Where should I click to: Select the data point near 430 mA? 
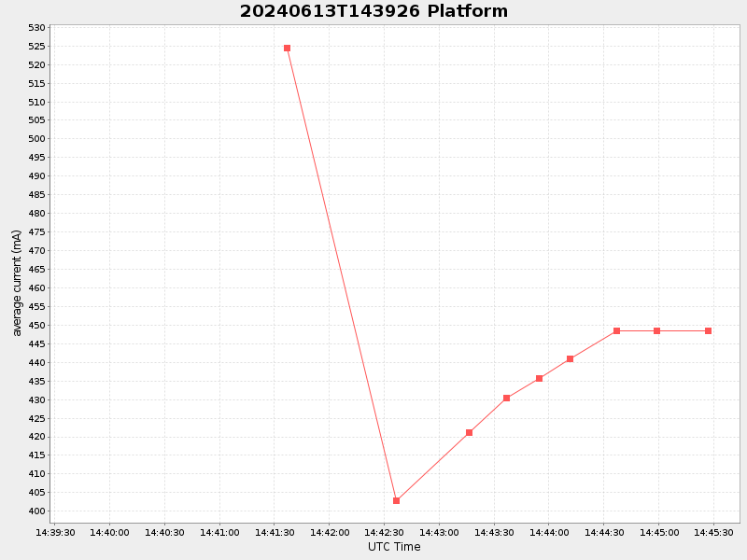[x=506, y=399]
